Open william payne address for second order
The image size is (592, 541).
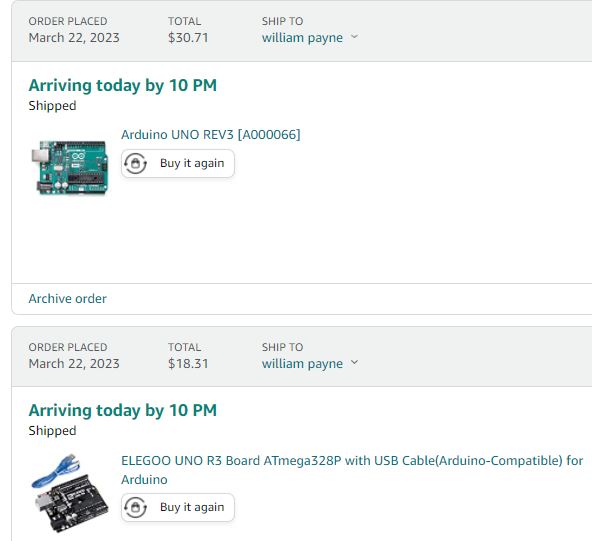(302, 364)
